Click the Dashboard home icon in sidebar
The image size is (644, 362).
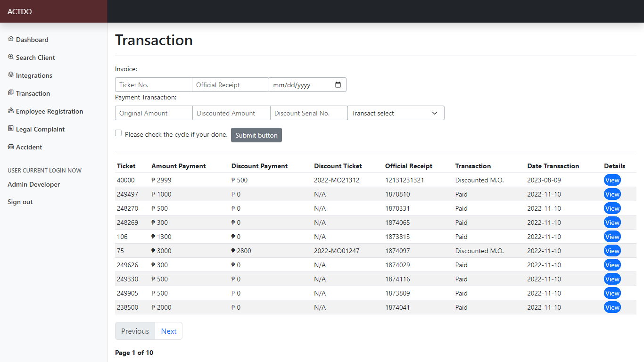(x=11, y=39)
